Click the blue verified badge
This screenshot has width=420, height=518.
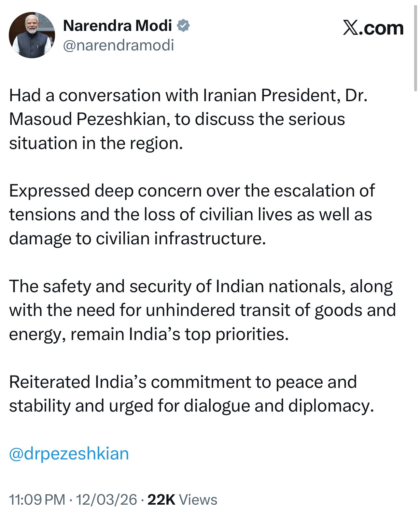coord(183,26)
